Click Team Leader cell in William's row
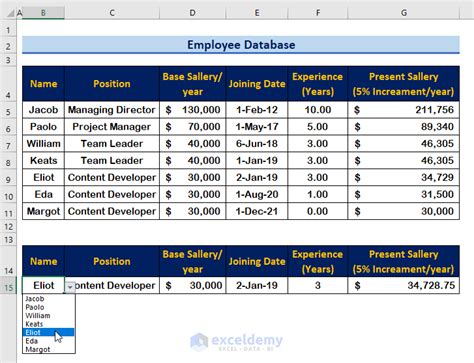The width and height of the screenshot is (474, 363). point(112,144)
